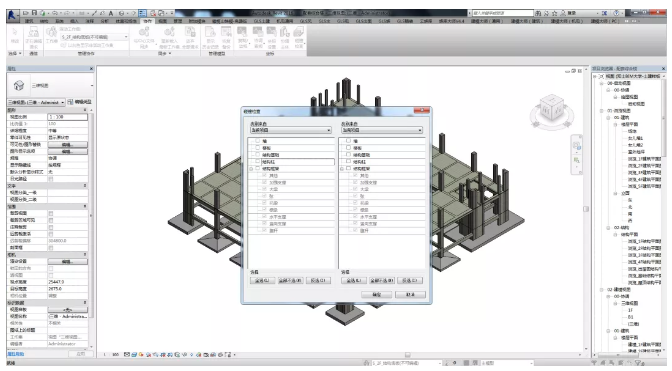
Task: Click the left 全选 button in dialog
Action: [x=262, y=280]
